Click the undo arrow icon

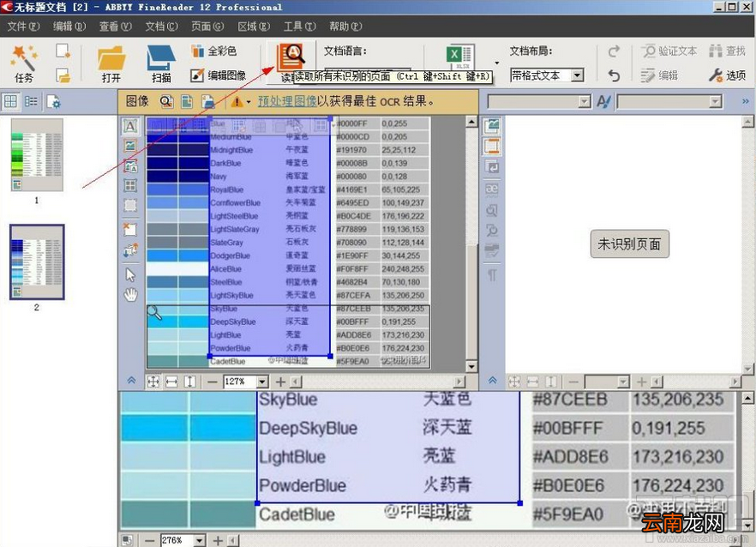tap(614, 75)
